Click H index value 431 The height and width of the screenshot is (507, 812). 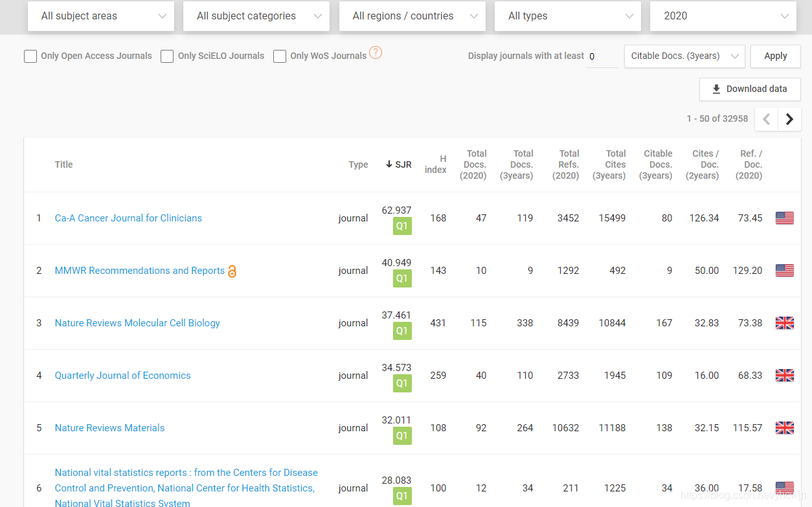click(438, 323)
